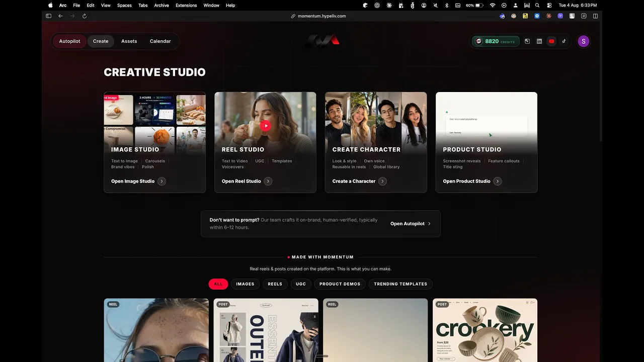Open Image Studio link
Screen dimensions: 644x362
[x=133, y=181]
